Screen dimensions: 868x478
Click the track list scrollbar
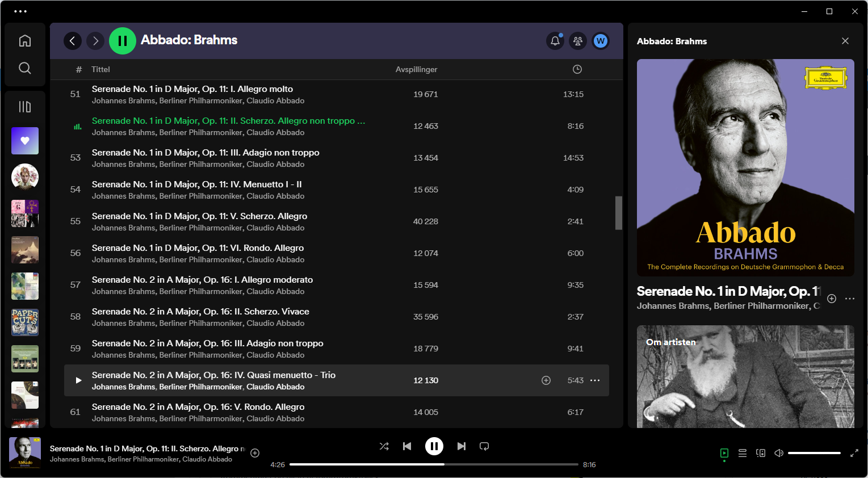[x=619, y=213]
